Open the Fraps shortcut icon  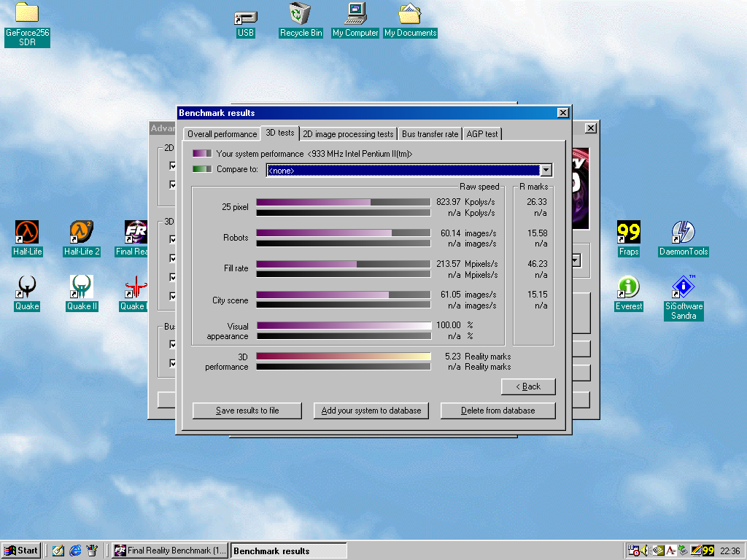pos(628,233)
